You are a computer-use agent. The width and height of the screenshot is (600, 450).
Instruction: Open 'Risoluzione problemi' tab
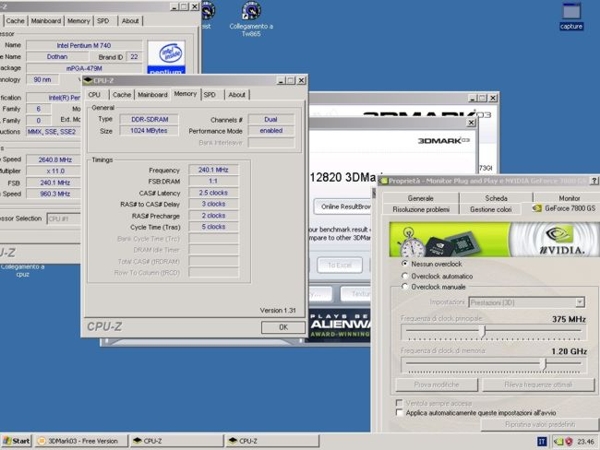point(421,209)
